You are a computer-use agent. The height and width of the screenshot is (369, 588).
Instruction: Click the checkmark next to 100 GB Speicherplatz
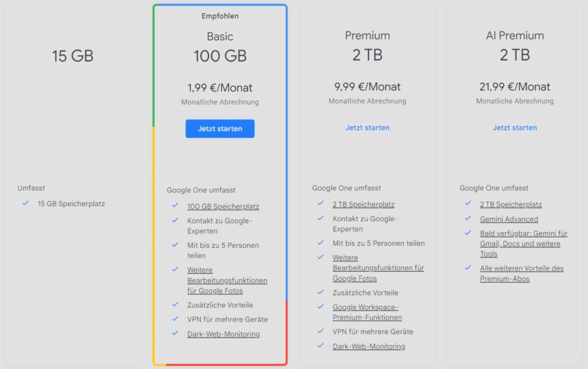click(x=175, y=205)
